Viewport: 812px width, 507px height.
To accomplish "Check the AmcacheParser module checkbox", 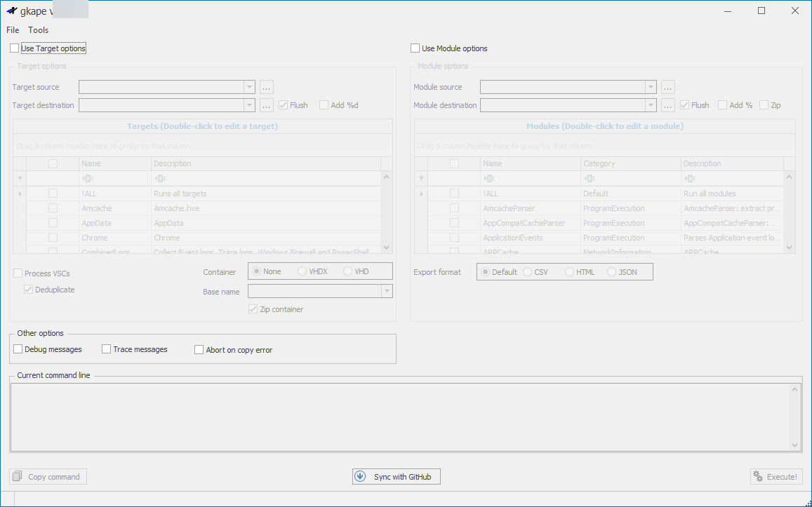I will pos(454,208).
